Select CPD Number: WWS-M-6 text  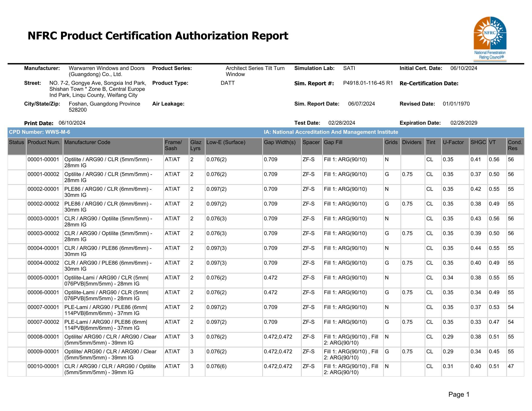pyautogui.click(x=40, y=132)
